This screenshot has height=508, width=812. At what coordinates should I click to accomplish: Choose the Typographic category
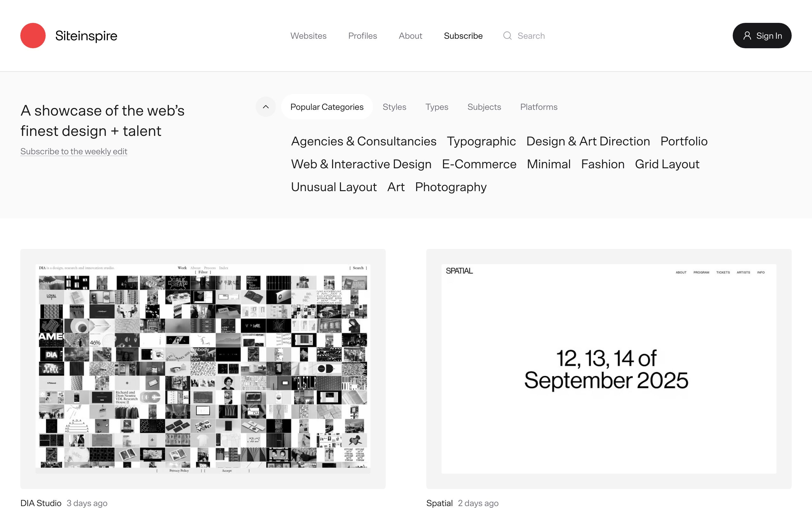[481, 141]
